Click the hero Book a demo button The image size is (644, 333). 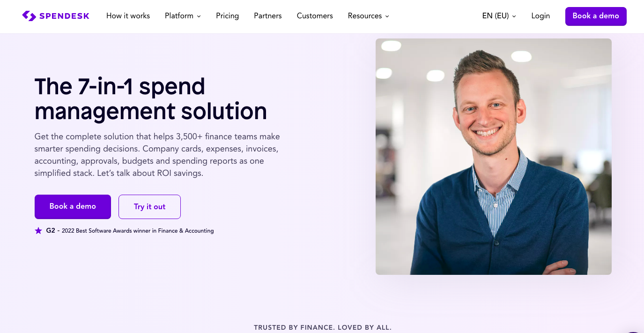pyautogui.click(x=73, y=207)
